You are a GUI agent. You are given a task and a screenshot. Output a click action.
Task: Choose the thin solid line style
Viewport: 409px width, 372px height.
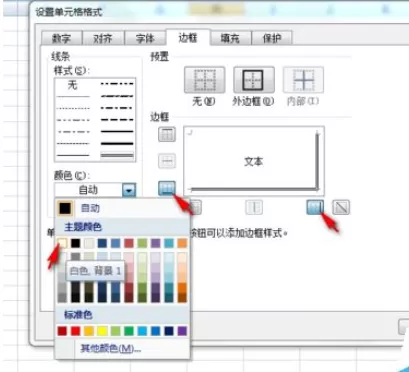73,155
